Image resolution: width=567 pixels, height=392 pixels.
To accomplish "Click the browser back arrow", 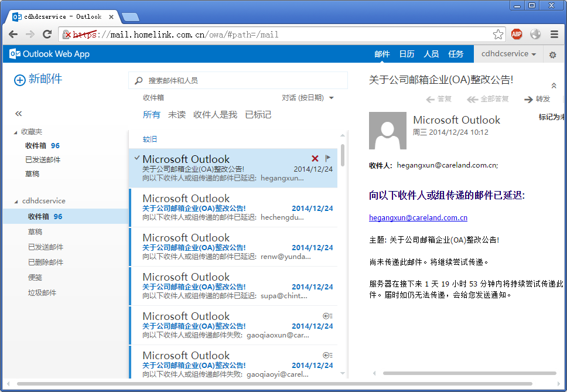I will (x=13, y=35).
